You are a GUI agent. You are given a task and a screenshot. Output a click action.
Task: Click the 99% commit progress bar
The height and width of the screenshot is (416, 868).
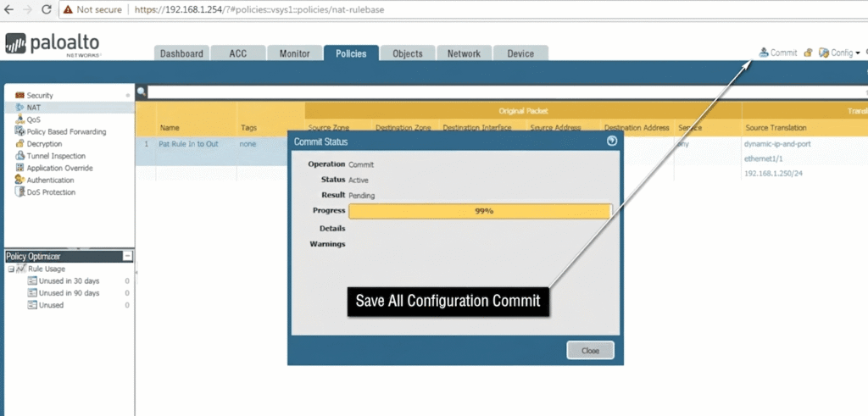pos(480,211)
